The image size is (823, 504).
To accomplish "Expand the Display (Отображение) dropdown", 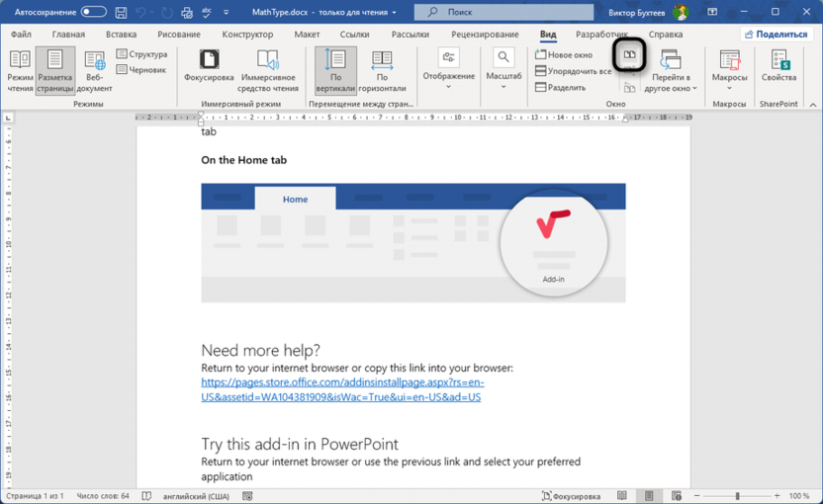I will [448, 67].
